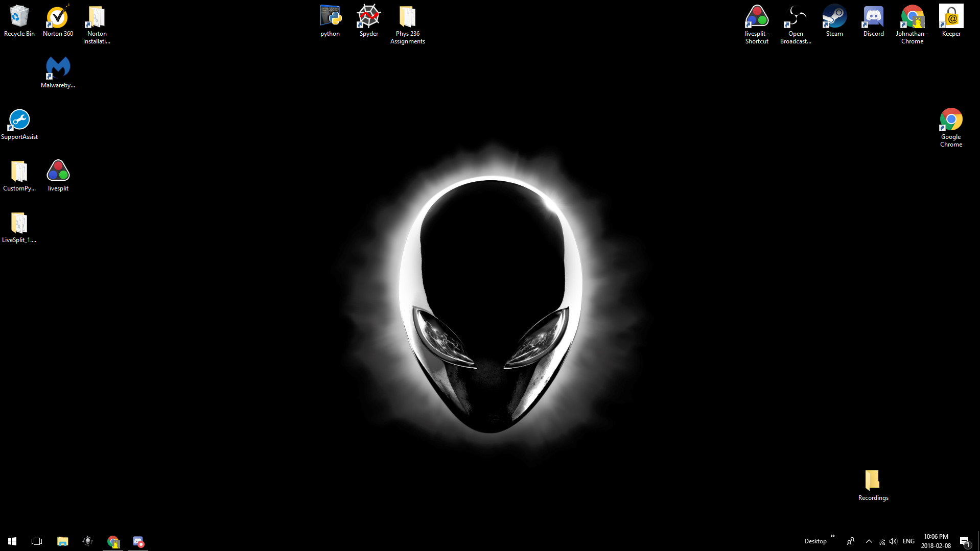Select the Johnathan - Chrome shortcut
980x551 pixels.
click(x=912, y=25)
